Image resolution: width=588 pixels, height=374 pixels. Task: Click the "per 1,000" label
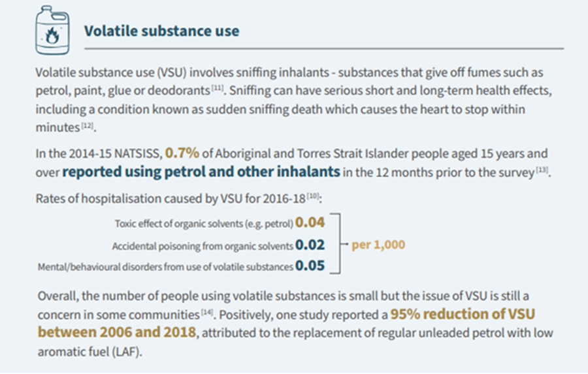378,245
